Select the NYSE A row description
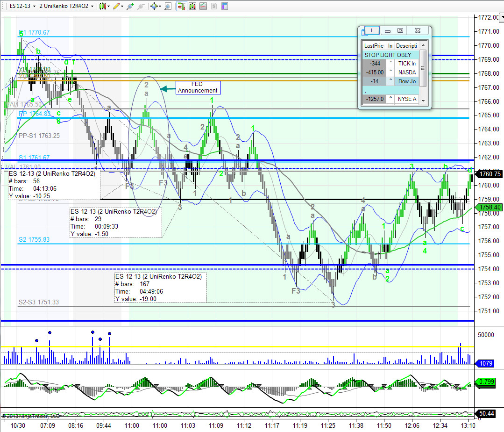 click(406, 99)
